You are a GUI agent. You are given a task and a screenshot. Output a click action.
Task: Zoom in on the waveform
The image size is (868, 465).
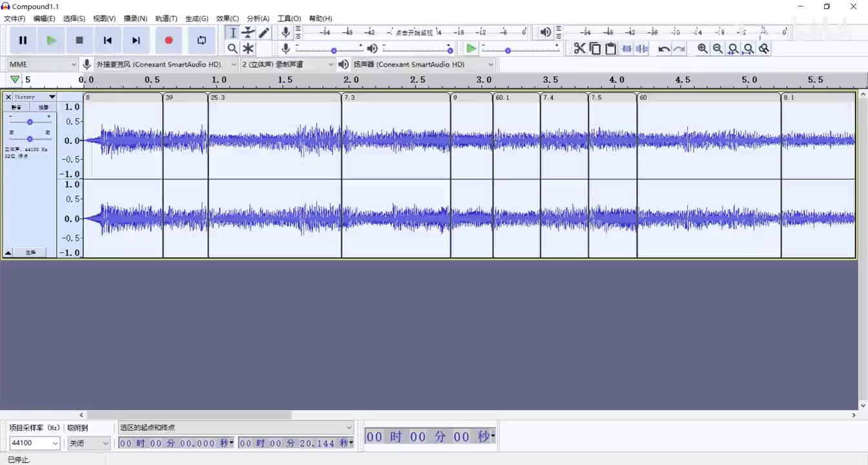coord(703,48)
